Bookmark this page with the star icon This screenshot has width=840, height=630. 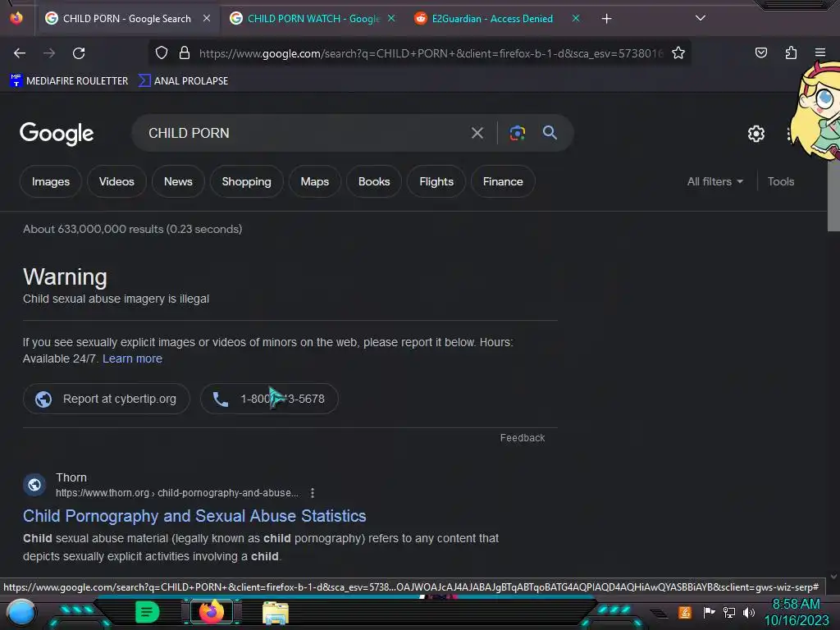click(678, 52)
